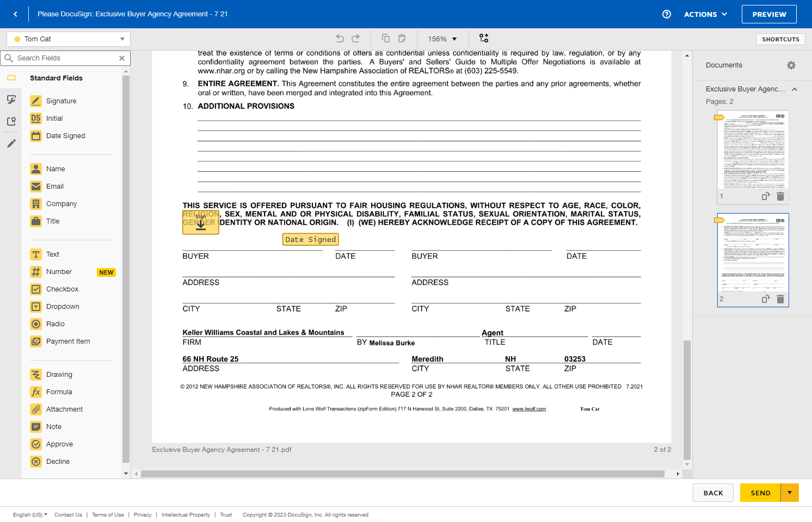Image resolution: width=812 pixels, height=522 pixels.
Task: Click the SEND button
Action: pos(760,493)
